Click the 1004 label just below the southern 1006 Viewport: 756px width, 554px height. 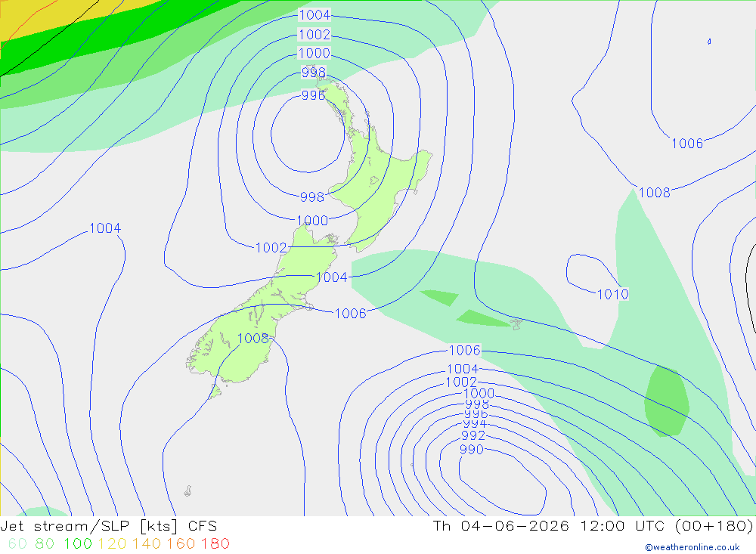(x=463, y=369)
